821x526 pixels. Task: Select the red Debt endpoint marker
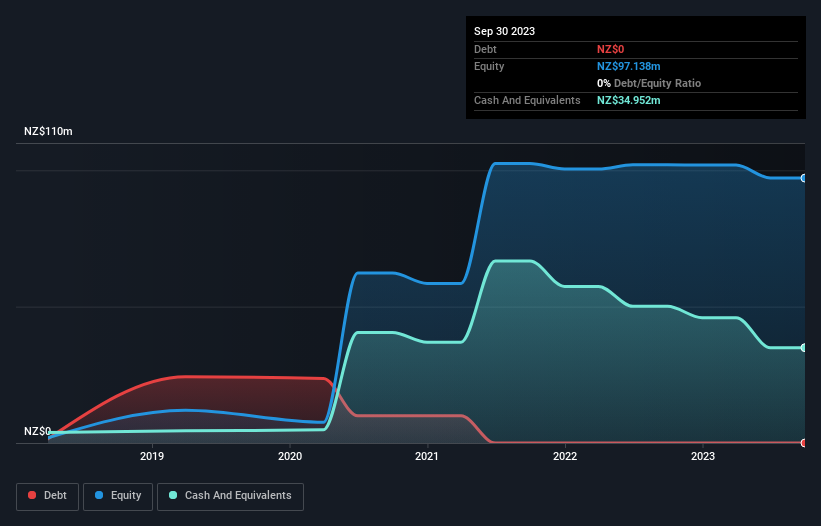(804, 443)
